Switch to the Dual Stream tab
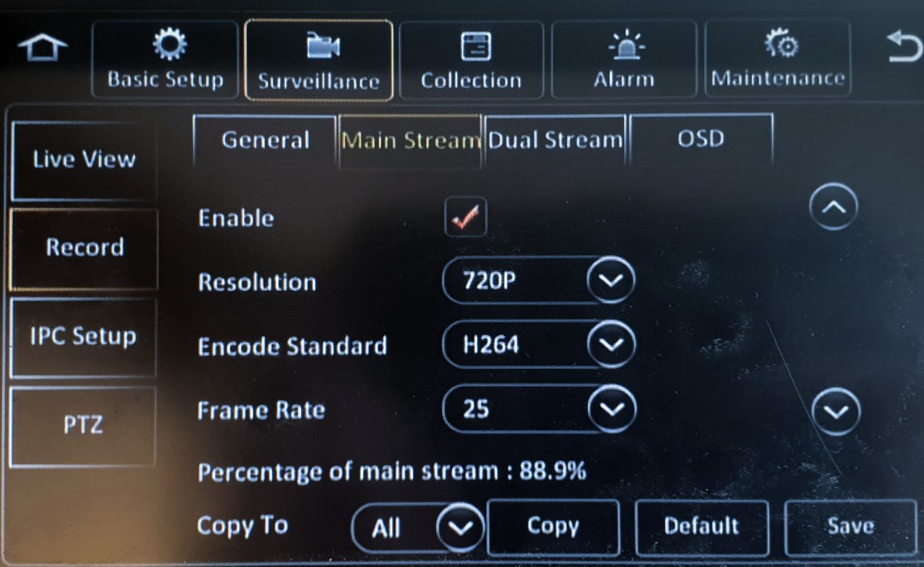This screenshot has width=924, height=567. [555, 141]
